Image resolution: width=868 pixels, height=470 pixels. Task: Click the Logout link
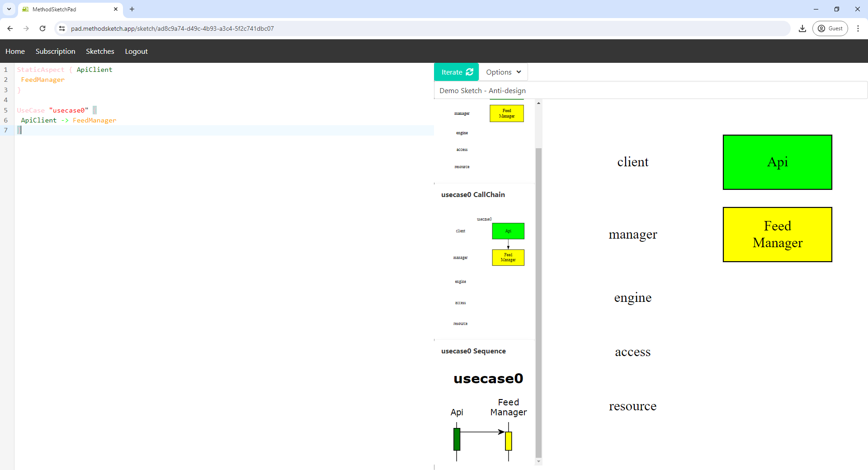[x=136, y=52]
